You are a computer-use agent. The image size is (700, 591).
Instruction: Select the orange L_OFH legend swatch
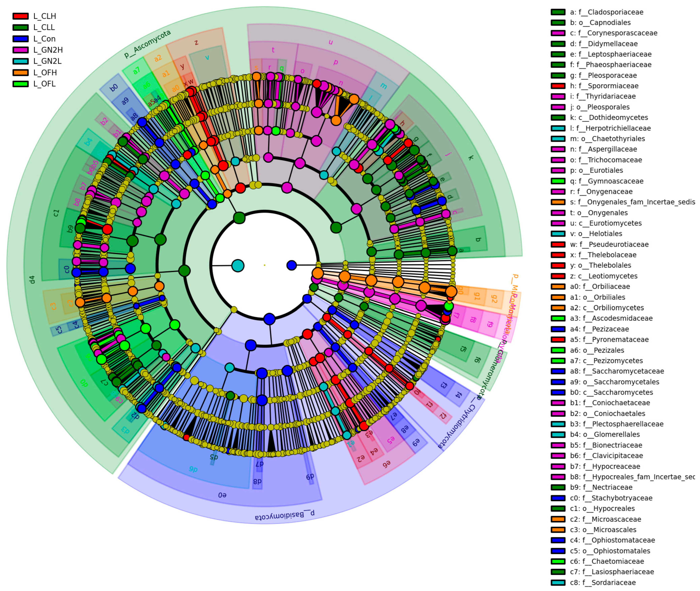pos(20,73)
